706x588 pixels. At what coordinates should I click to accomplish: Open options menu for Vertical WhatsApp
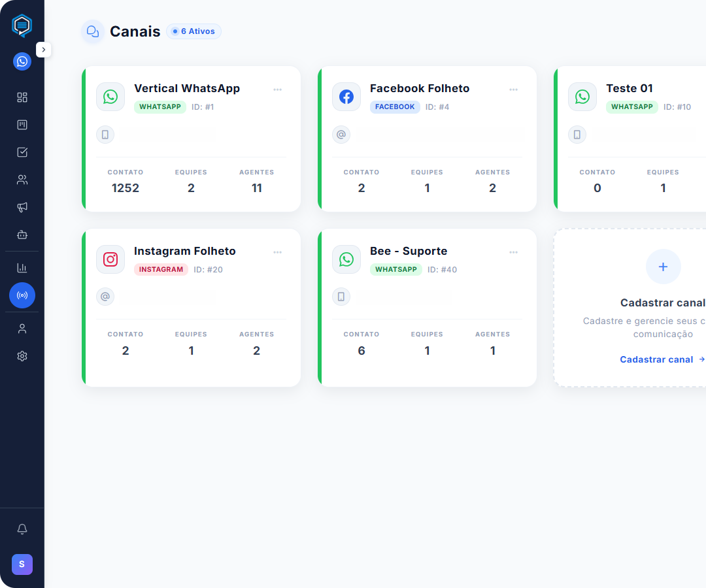pos(278,90)
